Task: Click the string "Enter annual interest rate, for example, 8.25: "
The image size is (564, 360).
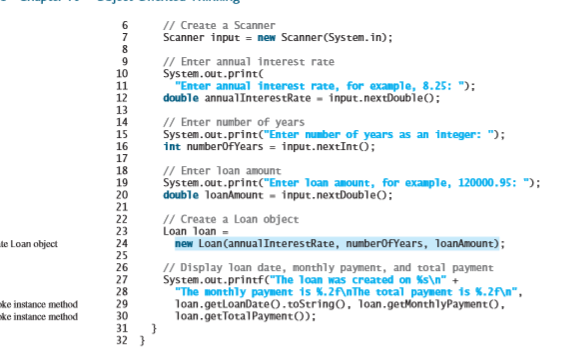Action: coord(320,86)
